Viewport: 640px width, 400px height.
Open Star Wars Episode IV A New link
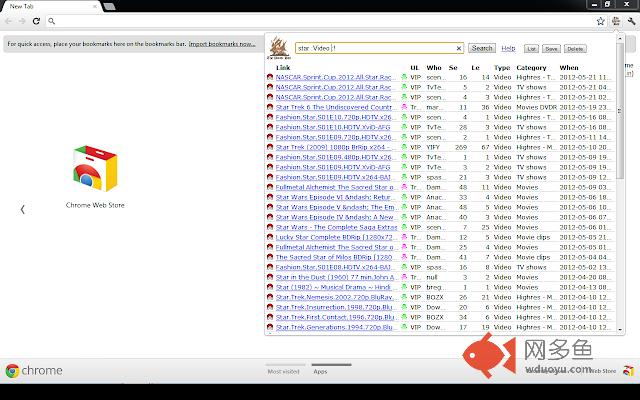336,217
